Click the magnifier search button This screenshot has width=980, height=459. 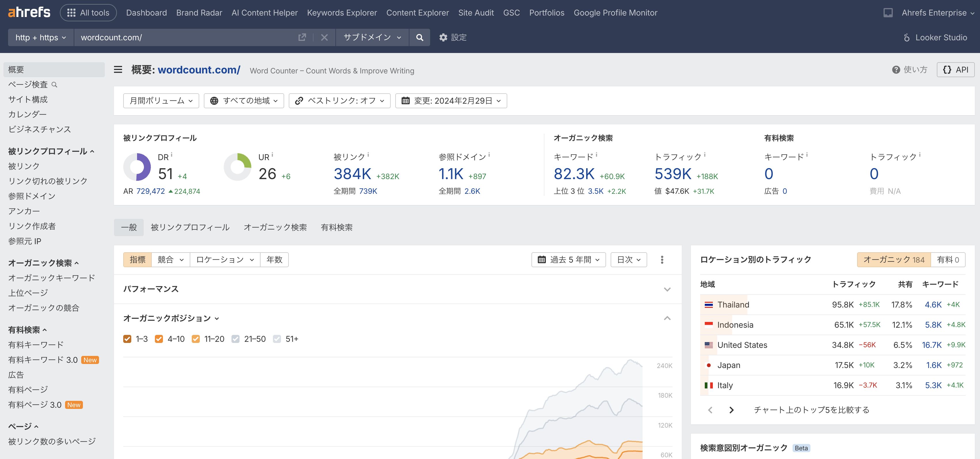pyautogui.click(x=419, y=37)
